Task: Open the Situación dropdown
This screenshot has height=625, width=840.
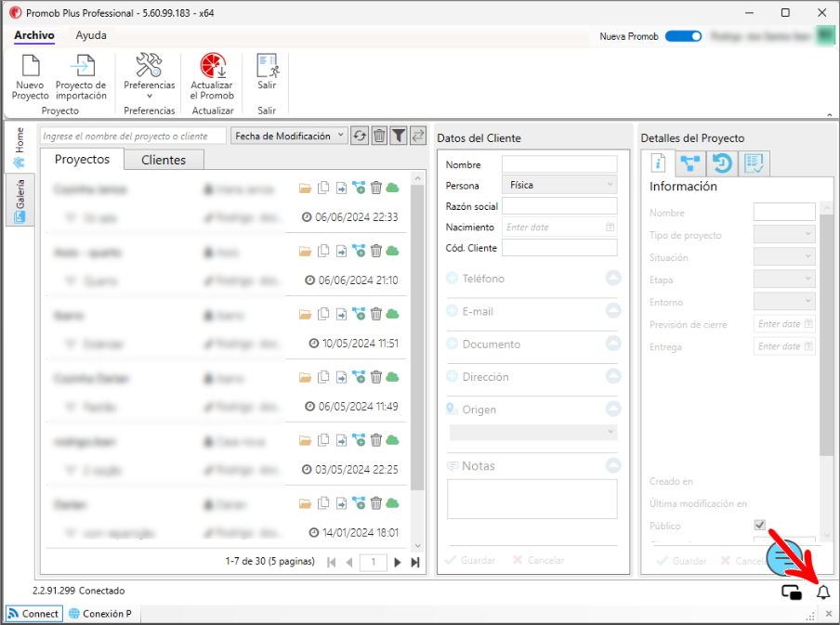Action: click(x=784, y=256)
